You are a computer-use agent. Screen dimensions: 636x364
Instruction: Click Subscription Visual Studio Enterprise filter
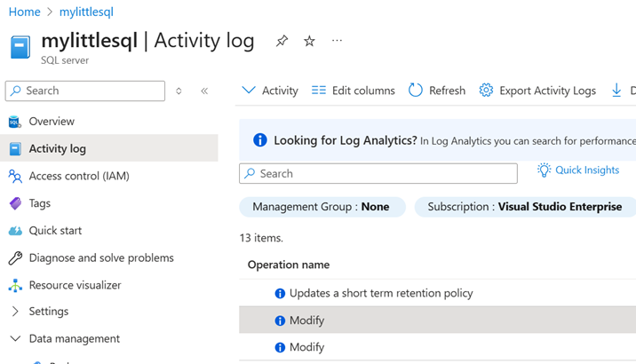[525, 207]
